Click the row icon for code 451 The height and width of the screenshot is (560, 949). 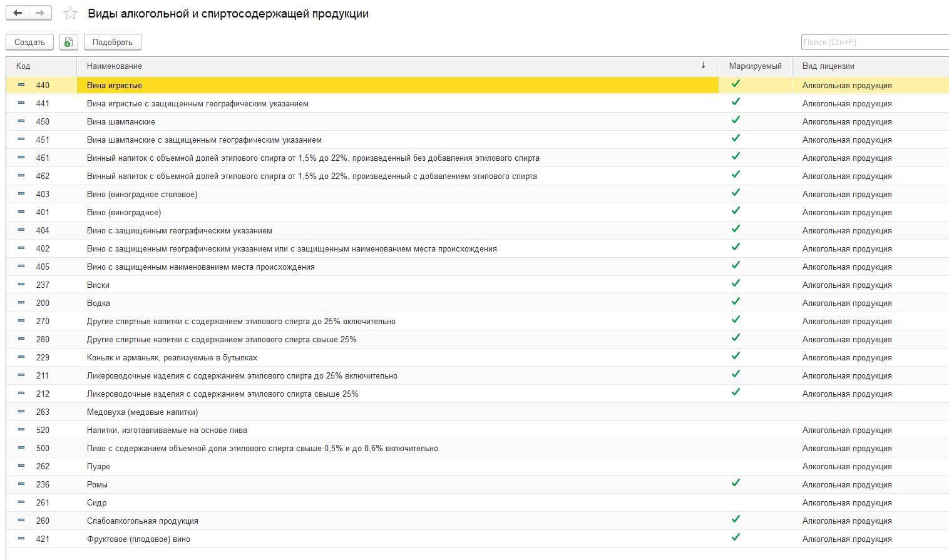tap(21, 139)
